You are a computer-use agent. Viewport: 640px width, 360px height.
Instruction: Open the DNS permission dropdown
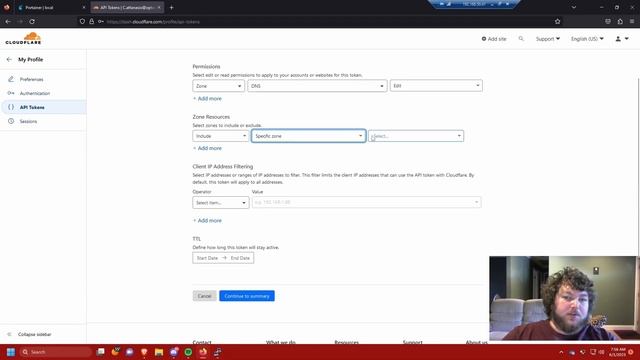click(317, 86)
